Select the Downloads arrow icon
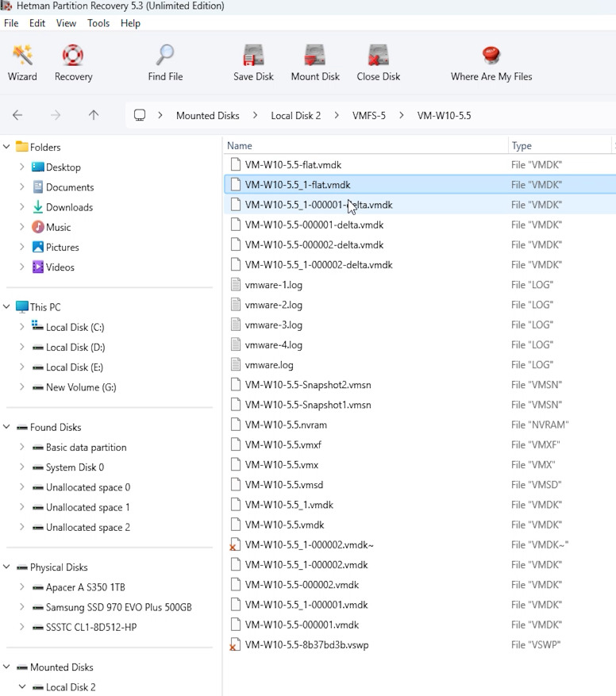Screen dimensions: 616x696 (38, 207)
